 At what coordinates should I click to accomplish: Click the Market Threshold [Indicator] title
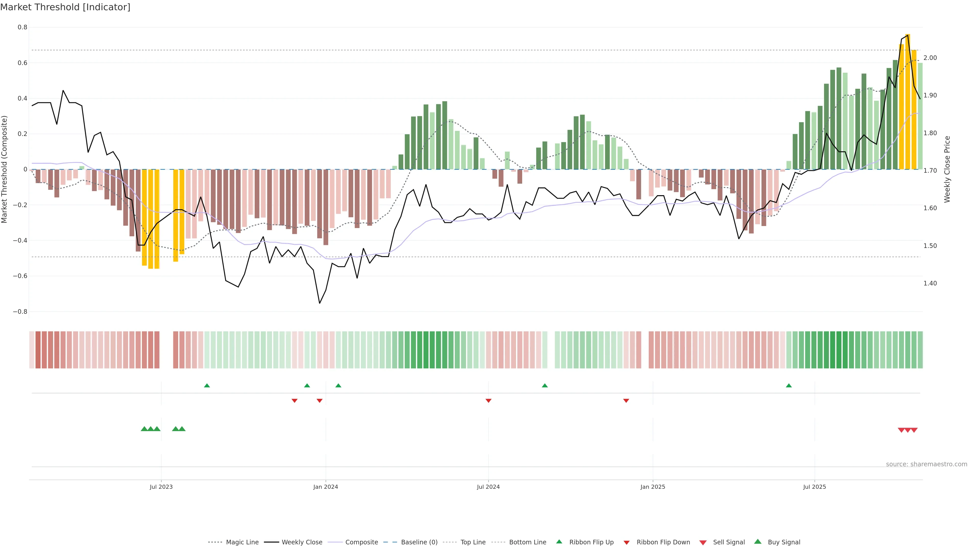coord(65,7)
